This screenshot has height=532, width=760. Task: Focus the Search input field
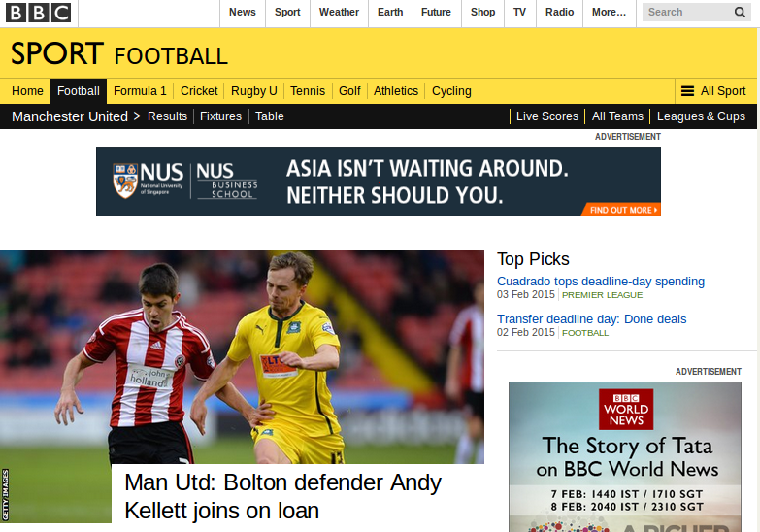coord(687,12)
